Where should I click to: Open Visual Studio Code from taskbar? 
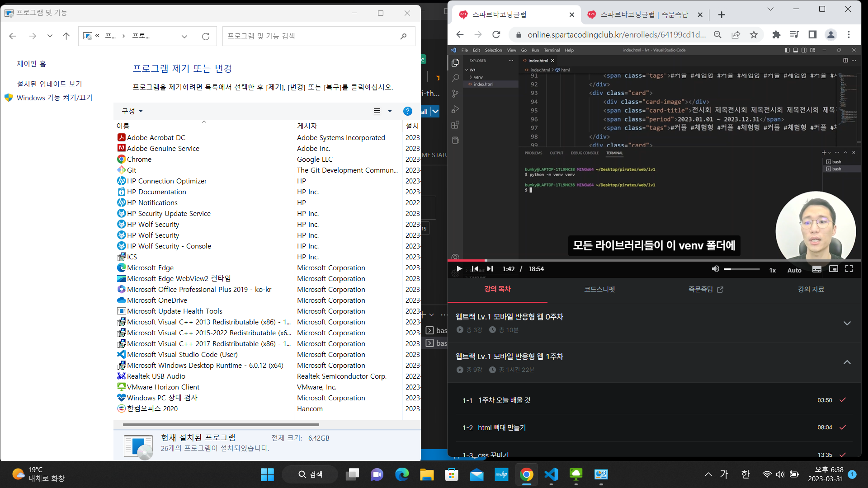tap(551, 474)
